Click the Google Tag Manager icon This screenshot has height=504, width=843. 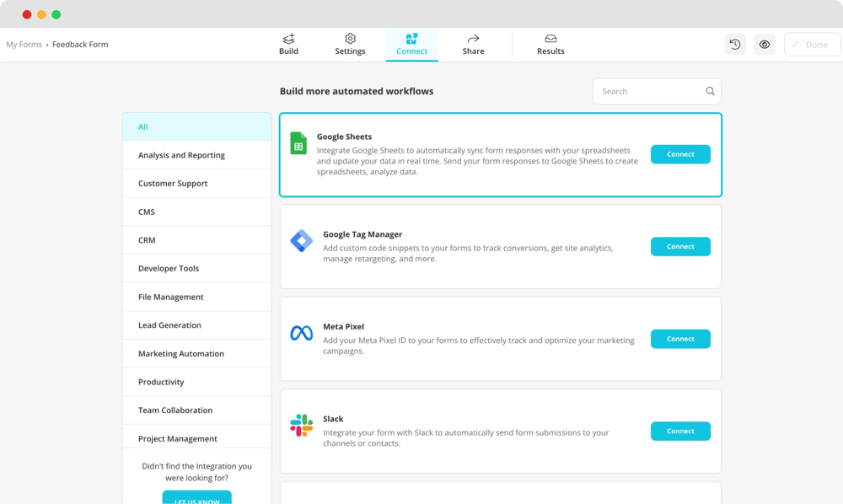[301, 241]
